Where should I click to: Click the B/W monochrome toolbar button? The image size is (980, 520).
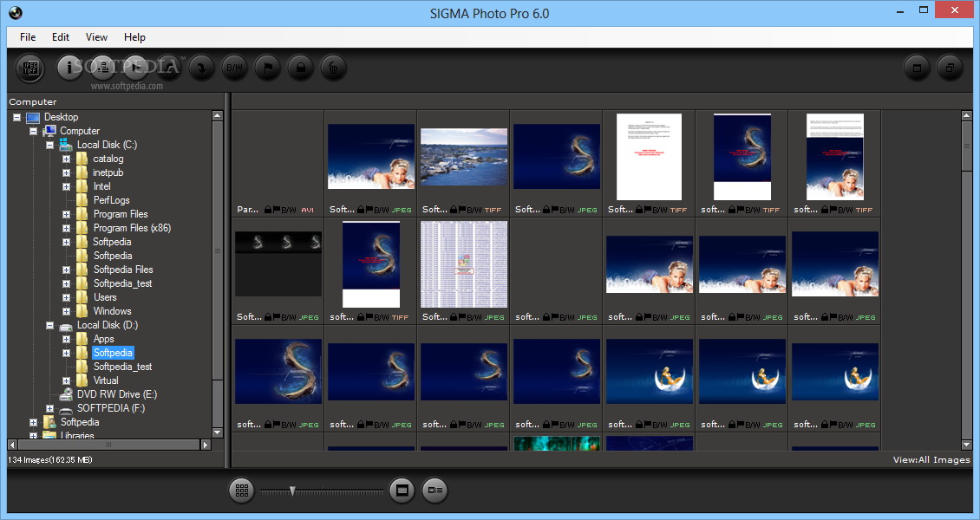tap(234, 68)
